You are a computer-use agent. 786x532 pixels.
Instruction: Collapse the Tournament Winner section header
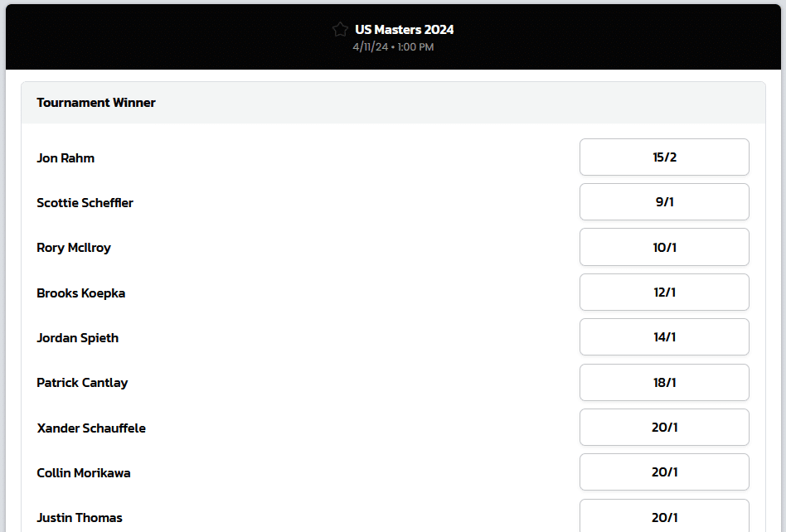[394, 103]
